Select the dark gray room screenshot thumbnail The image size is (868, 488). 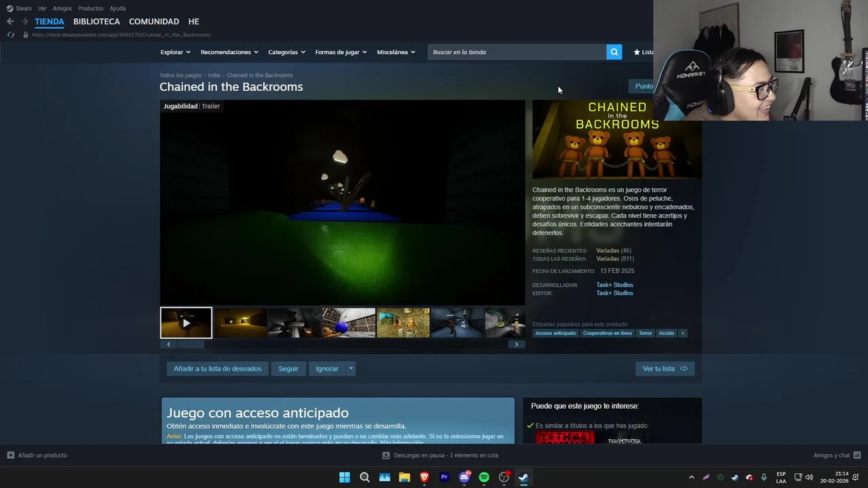point(294,323)
